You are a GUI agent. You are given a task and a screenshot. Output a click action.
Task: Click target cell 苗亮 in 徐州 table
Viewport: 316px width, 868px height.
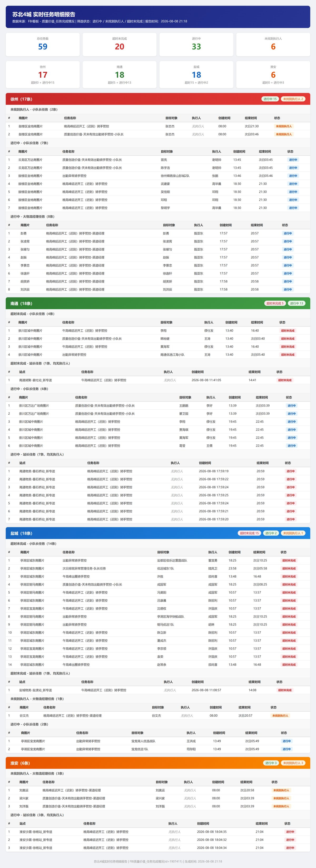tap(164, 160)
